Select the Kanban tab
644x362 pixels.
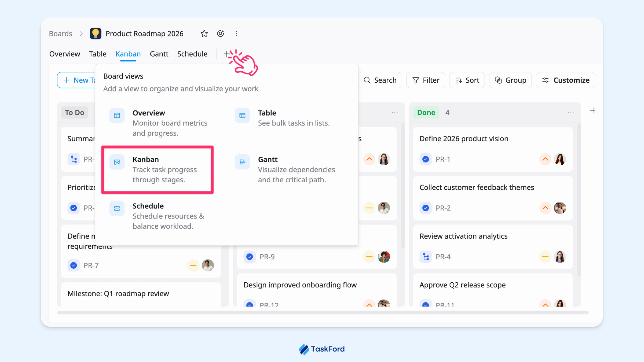pyautogui.click(x=128, y=54)
